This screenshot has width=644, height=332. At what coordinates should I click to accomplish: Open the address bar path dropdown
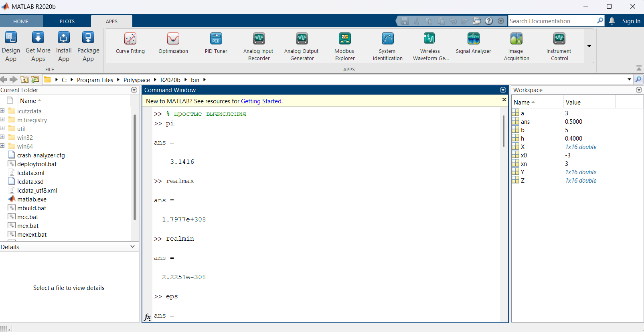(629, 79)
